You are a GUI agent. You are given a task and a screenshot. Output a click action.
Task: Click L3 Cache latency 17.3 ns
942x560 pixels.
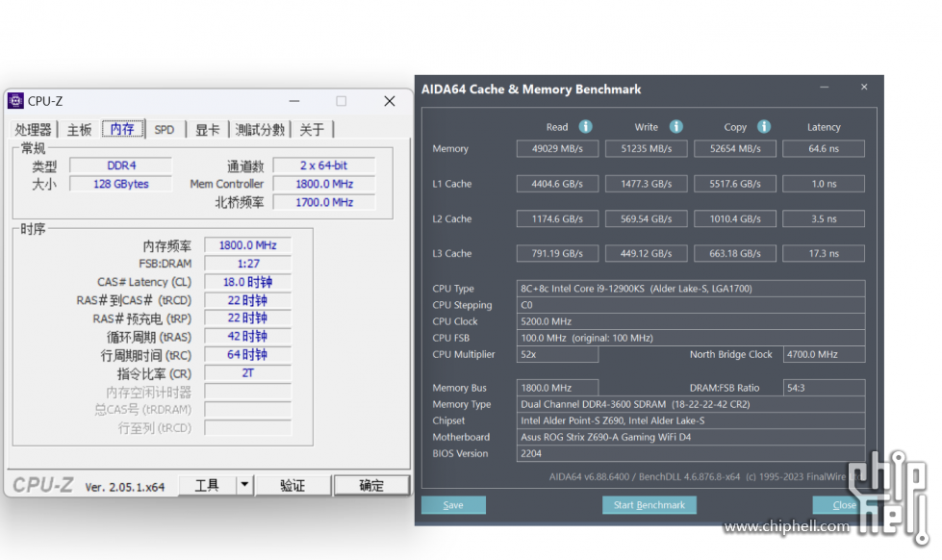[824, 254]
